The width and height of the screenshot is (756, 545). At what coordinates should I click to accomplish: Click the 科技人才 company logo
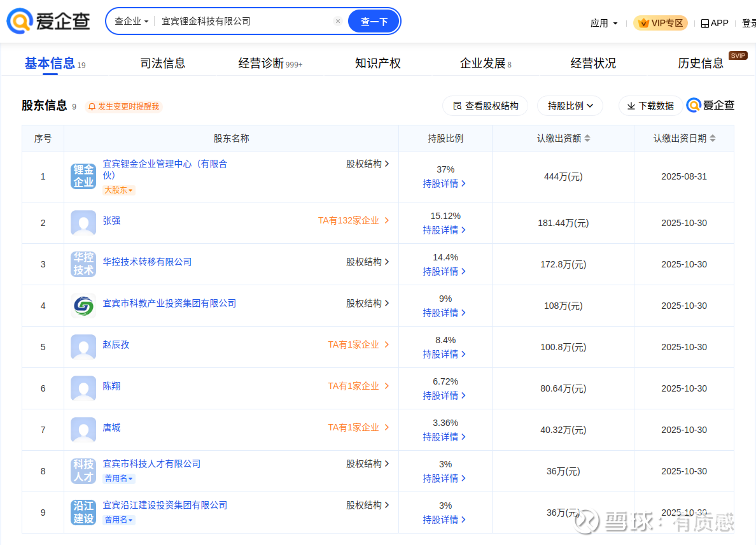(83, 471)
